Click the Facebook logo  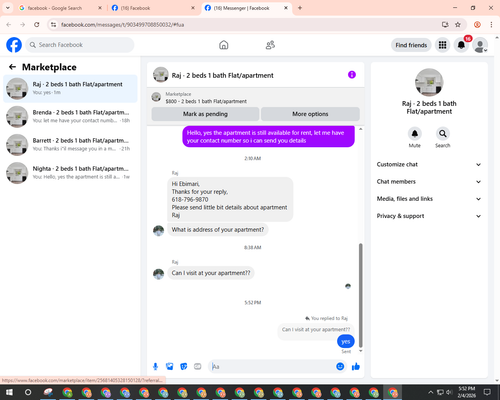click(x=14, y=45)
